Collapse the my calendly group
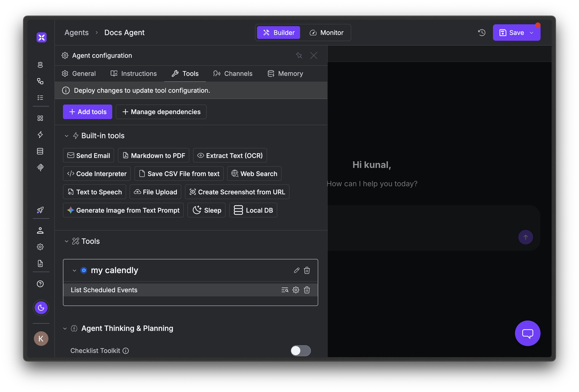The image size is (579, 392). (x=74, y=270)
